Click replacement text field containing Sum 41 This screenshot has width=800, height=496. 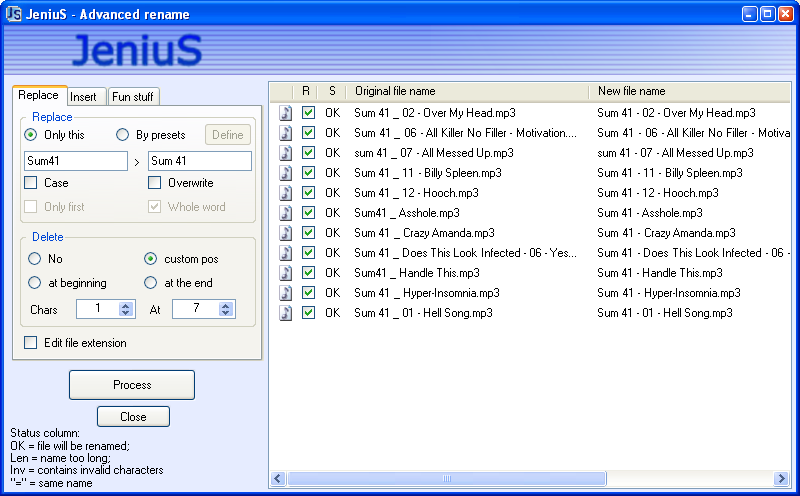point(199,161)
